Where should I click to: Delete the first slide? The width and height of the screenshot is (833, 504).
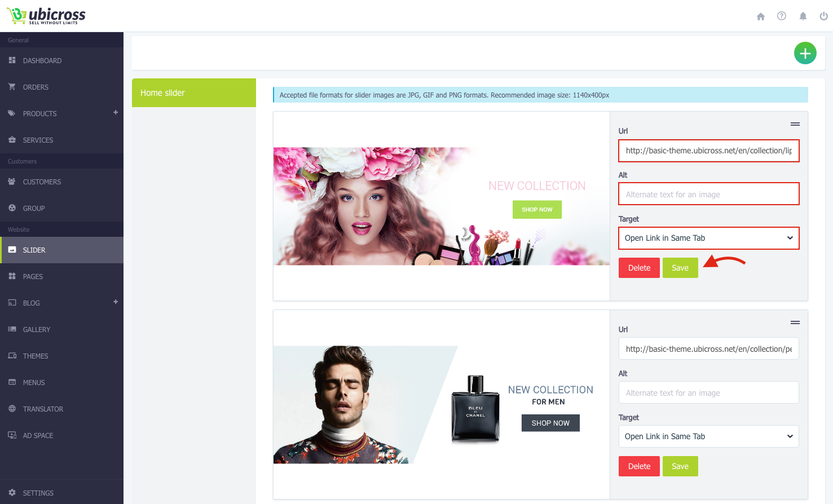pyautogui.click(x=639, y=268)
